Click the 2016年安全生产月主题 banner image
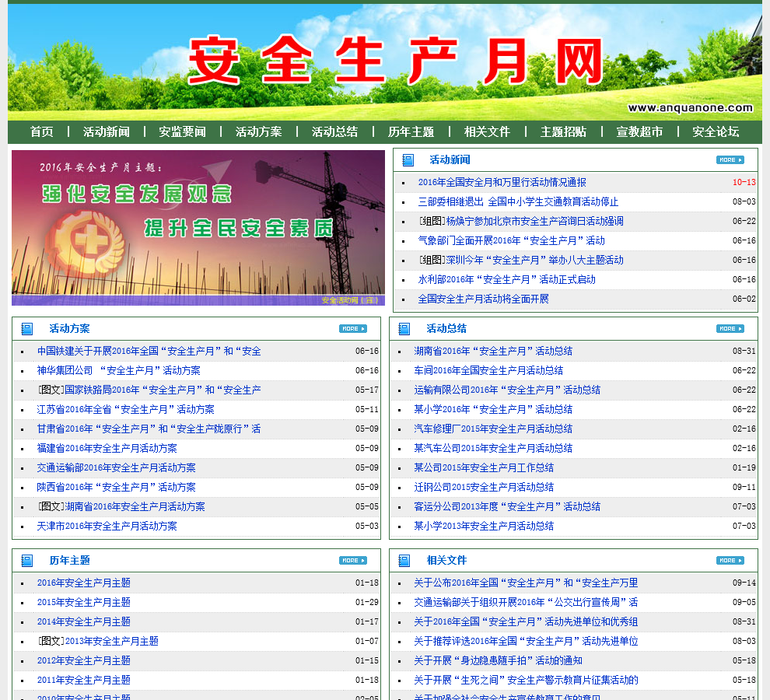The image size is (770, 700). tap(198, 228)
